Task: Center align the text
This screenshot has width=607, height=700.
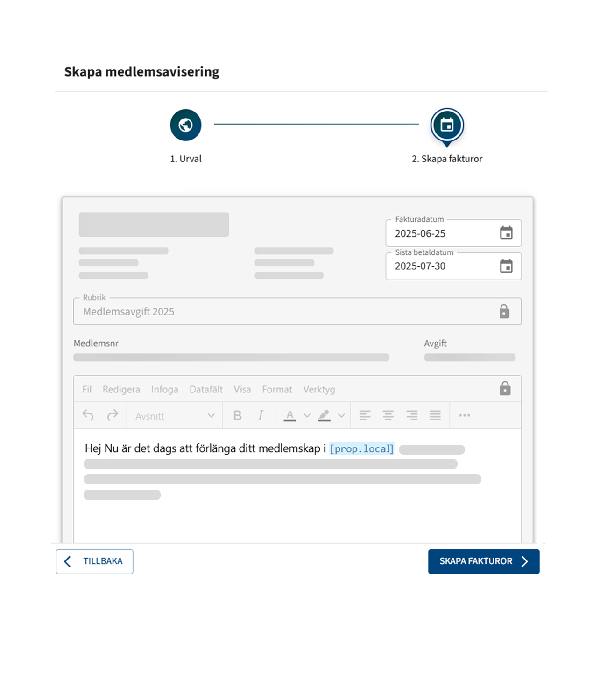Action: pos(388,415)
